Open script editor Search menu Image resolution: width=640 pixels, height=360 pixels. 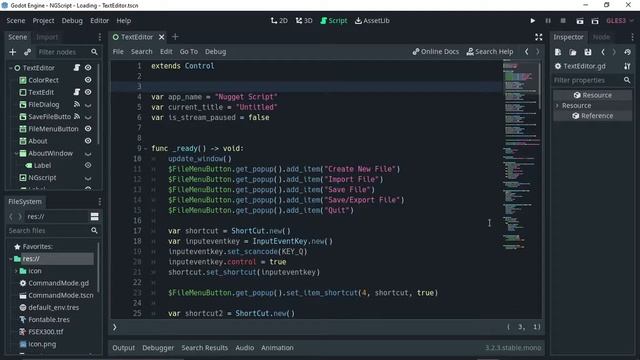(x=141, y=52)
